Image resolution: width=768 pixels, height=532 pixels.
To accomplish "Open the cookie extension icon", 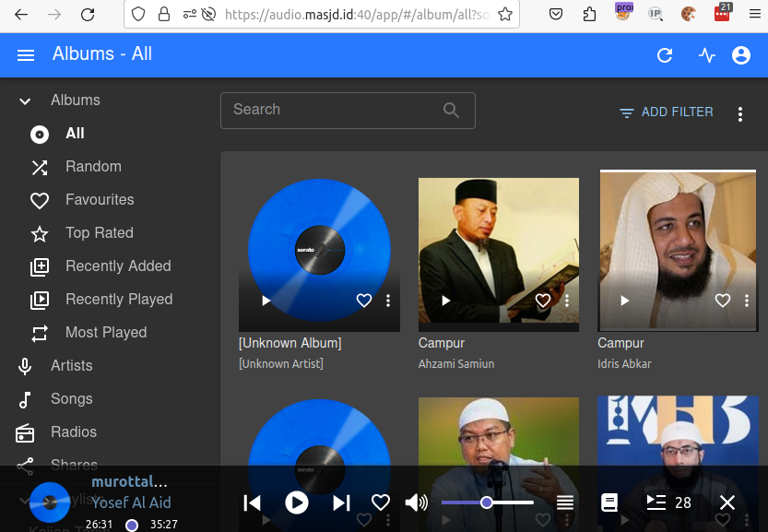I will 688,14.
